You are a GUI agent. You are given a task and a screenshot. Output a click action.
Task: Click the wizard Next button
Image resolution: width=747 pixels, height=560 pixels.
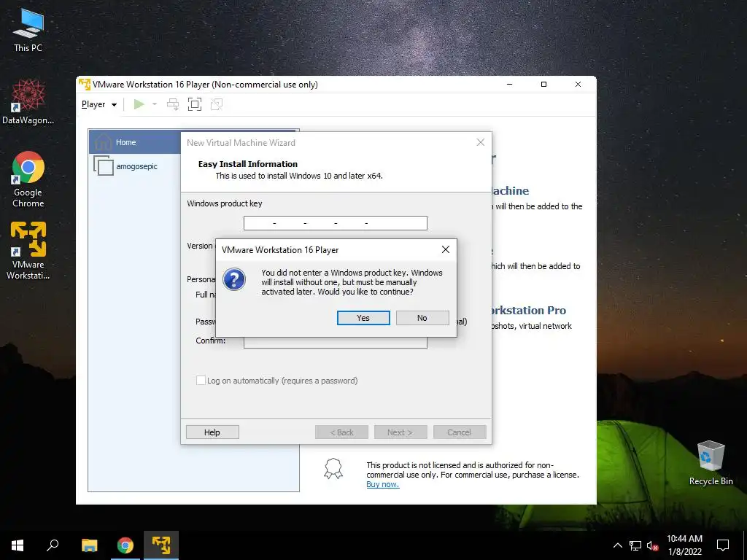400,432
